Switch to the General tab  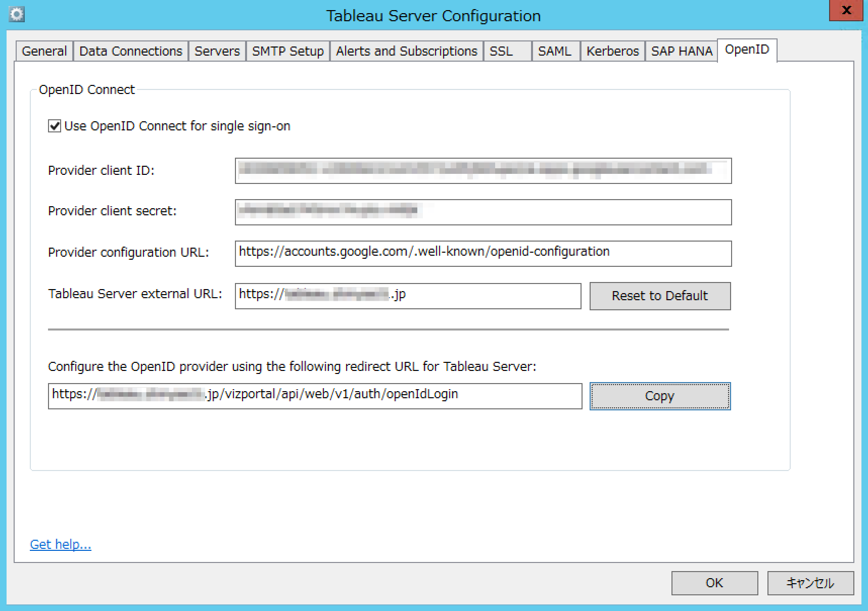click(x=44, y=51)
